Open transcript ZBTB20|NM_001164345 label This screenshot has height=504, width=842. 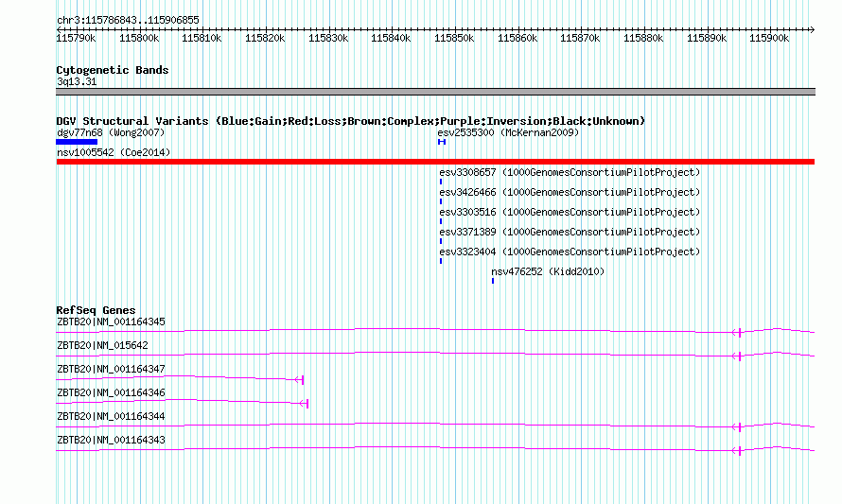pyautogui.click(x=111, y=322)
